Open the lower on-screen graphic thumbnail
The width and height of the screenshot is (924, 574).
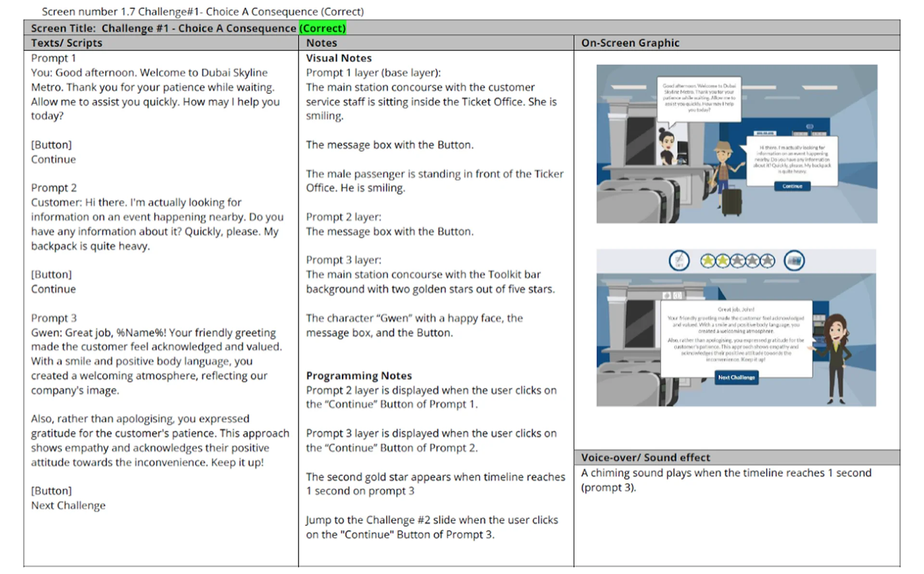(736, 328)
